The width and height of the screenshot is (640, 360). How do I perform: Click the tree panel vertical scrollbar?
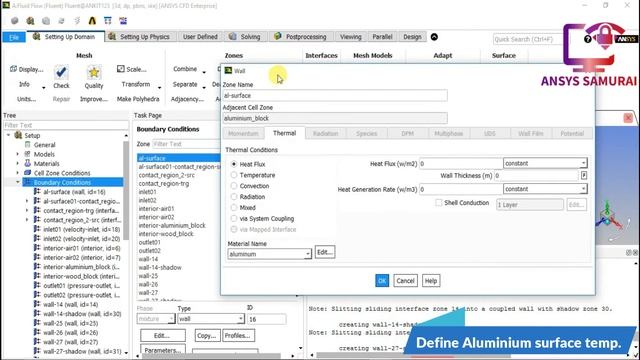126,191
